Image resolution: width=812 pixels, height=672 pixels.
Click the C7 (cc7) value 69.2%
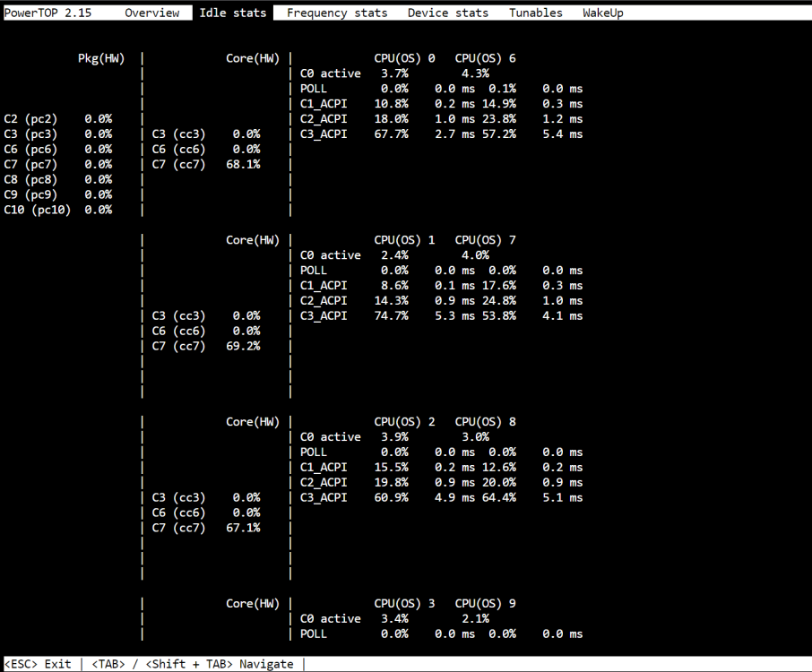[244, 347]
